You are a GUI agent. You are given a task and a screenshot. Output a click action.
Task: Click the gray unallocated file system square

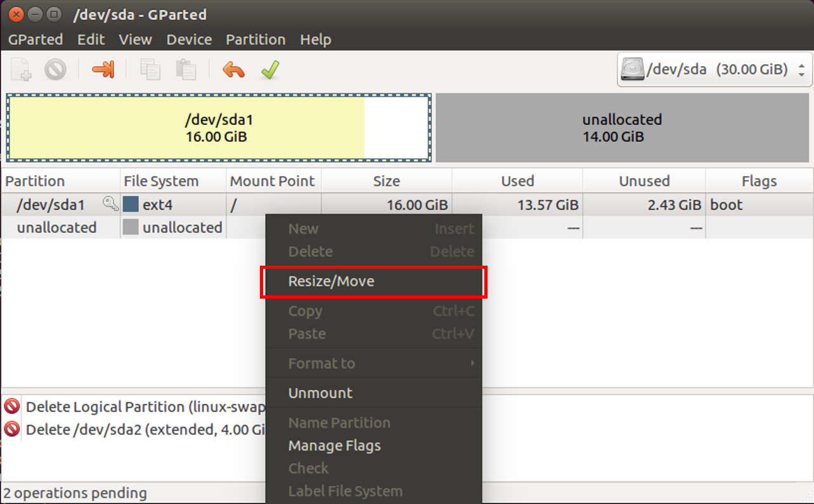coord(131,227)
